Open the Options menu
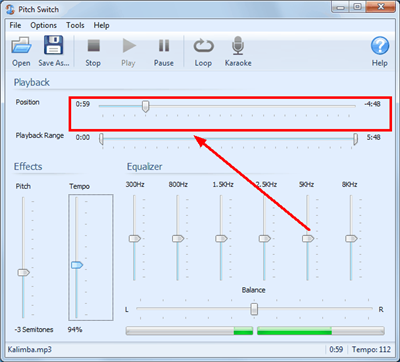The height and width of the screenshot is (362, 400). pyautogui.click(x=43, y=25)
